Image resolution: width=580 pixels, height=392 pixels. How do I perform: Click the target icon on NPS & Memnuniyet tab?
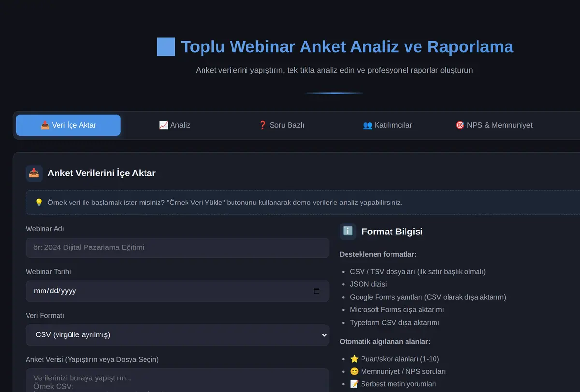tap(460, 125)
